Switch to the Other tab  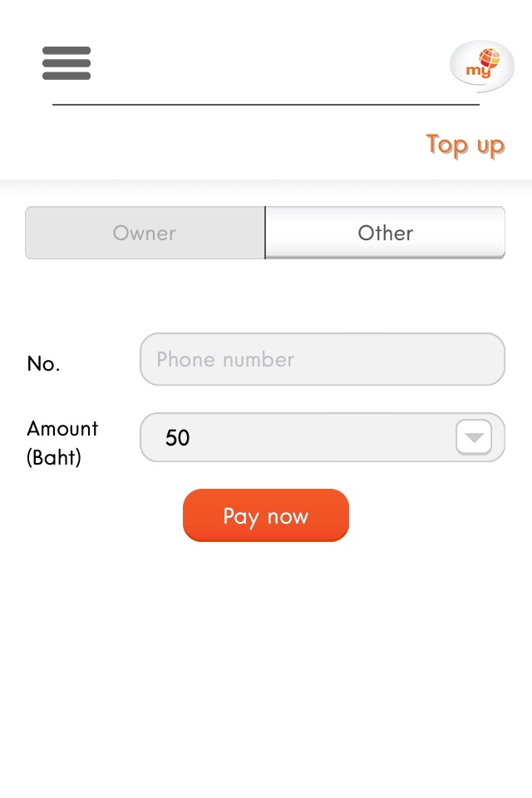385,233
